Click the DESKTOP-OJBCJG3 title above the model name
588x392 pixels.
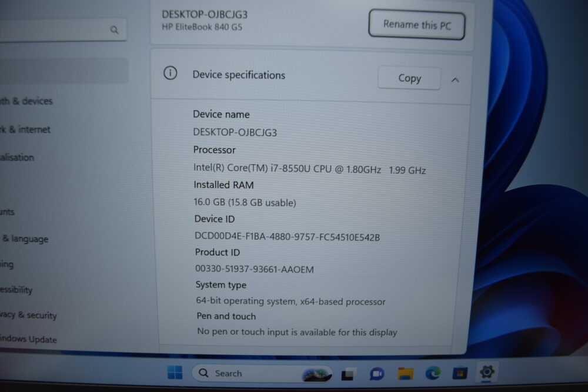click(205, 15)
